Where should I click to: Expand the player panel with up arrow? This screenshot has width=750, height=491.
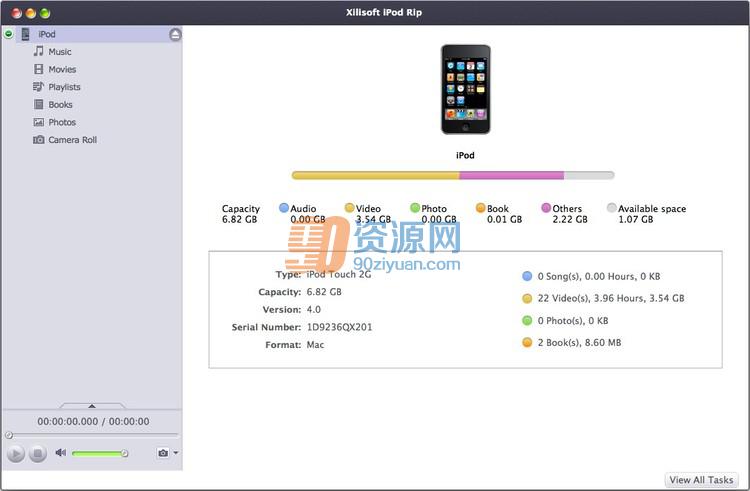click(x=92, y=406)
